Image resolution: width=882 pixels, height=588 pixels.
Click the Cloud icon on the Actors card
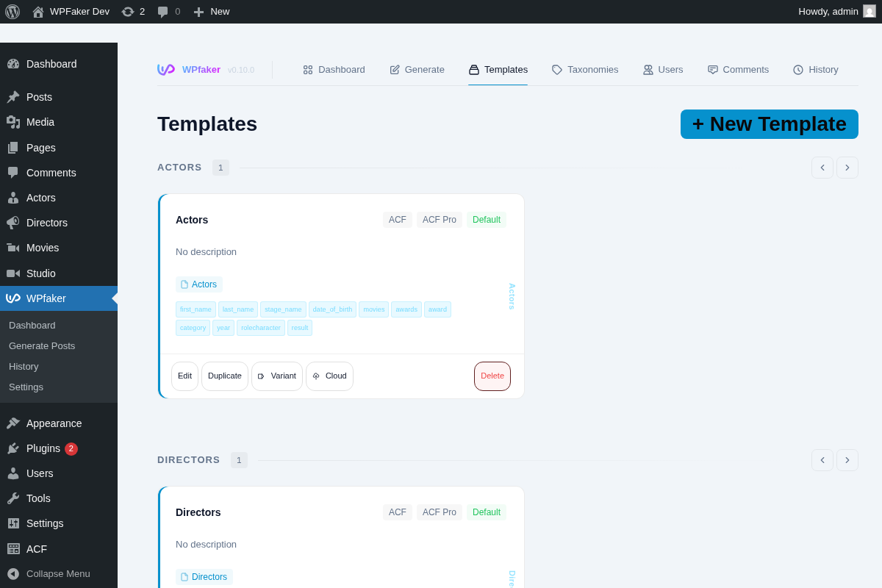315,376
